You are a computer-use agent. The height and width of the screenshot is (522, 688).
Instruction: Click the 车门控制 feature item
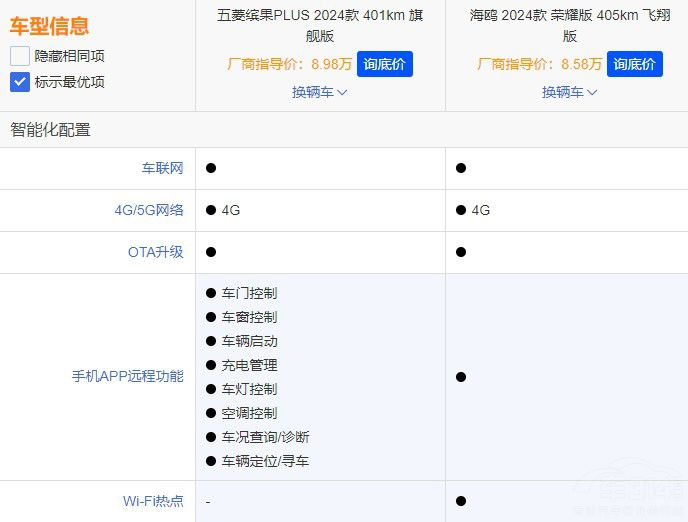[249, 293]
